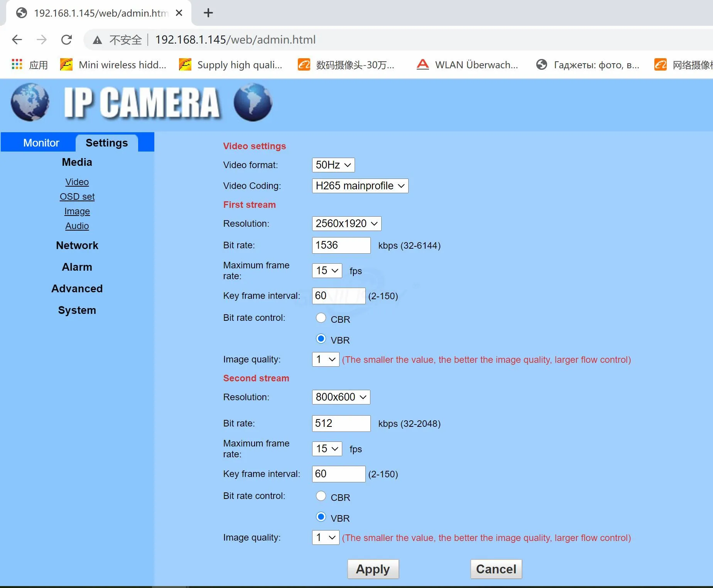713x588 pixels.
Task: Select CBR for first stream
Action: click(321, 318)
